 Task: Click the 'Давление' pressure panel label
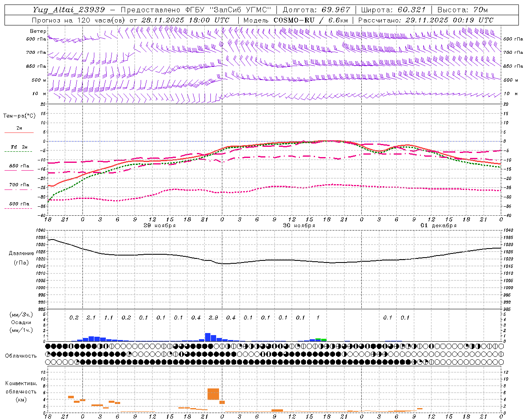tap(21, 253)
